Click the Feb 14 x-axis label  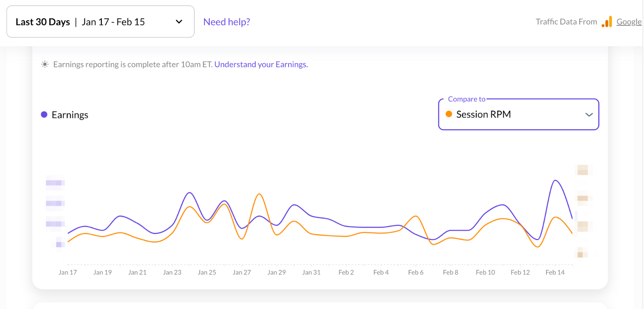point(555,272)
